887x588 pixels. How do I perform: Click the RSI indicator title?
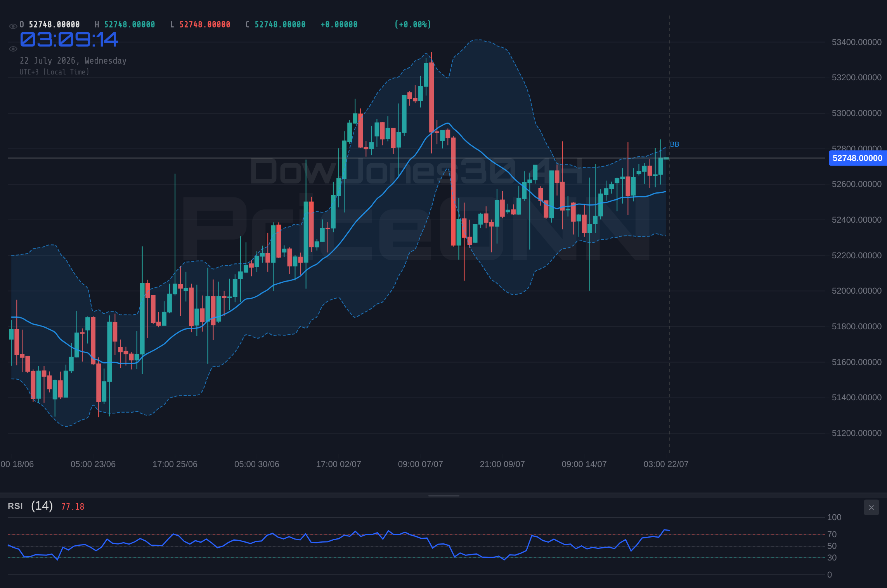point(15,506)
